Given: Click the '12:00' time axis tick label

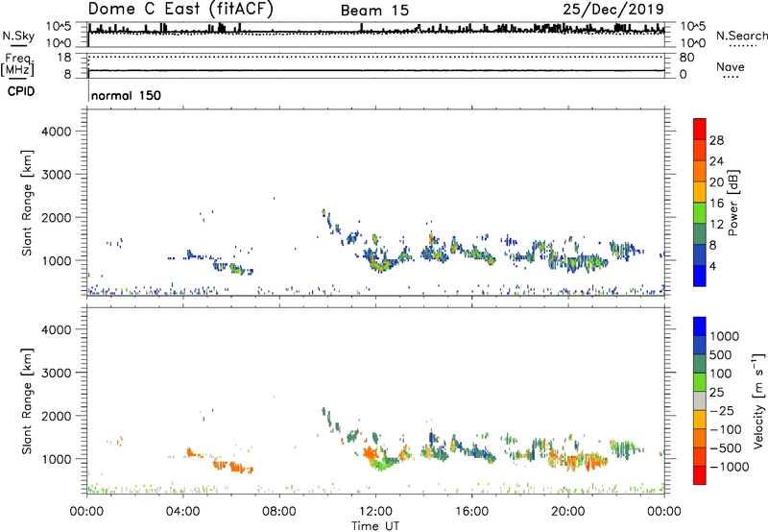Looking at the screenshot, I should (375, 512).
